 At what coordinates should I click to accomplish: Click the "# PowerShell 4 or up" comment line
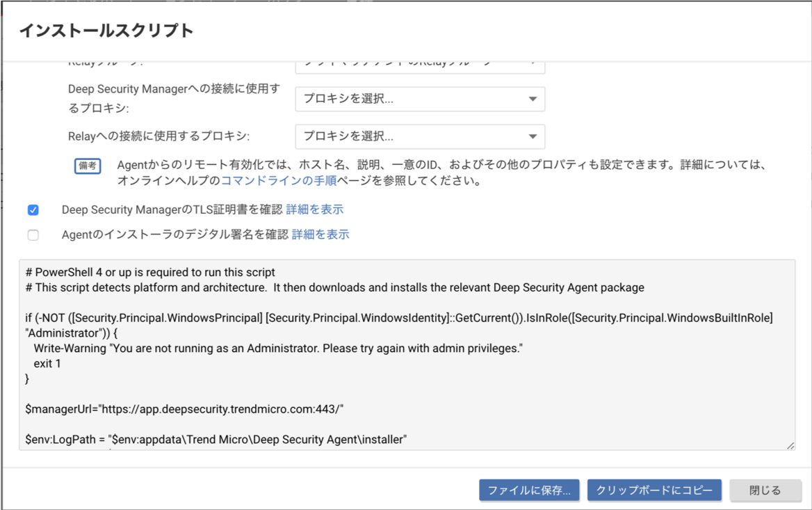(x=150, y=272)
